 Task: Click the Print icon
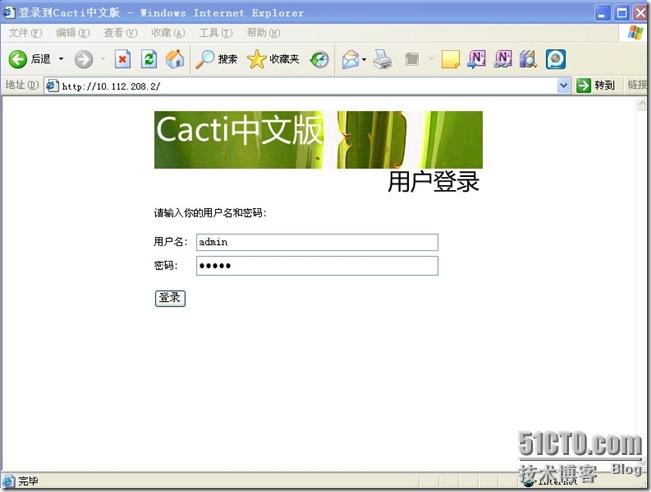382,59
